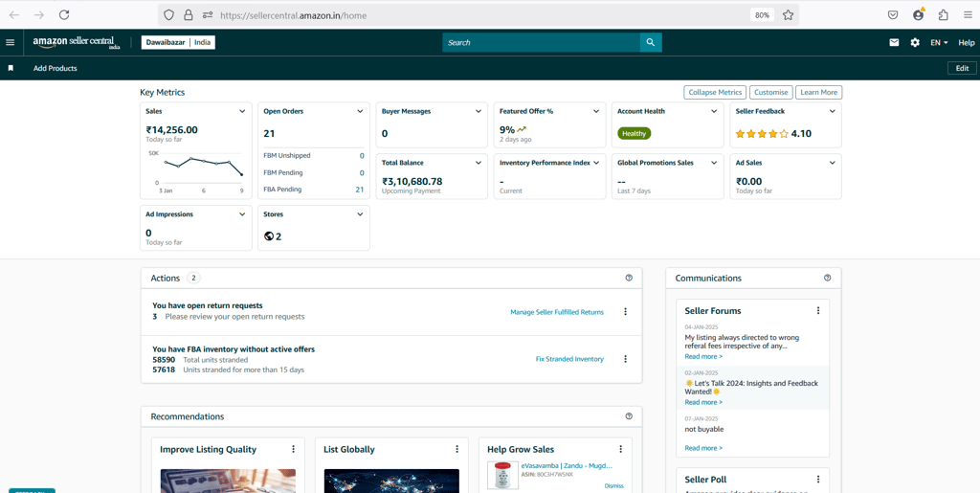
Task: Go forward with browser forward arrow
Action: (38, 15)
